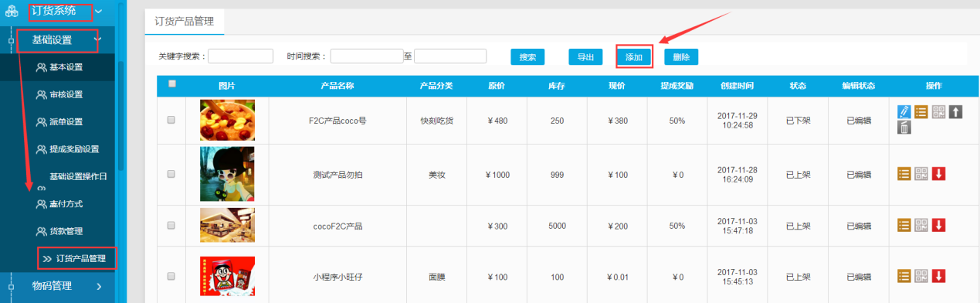Tick the checkbox for F2C产品coco号
The width and height of the screenshot is (980, 303).
click(171, 120)
